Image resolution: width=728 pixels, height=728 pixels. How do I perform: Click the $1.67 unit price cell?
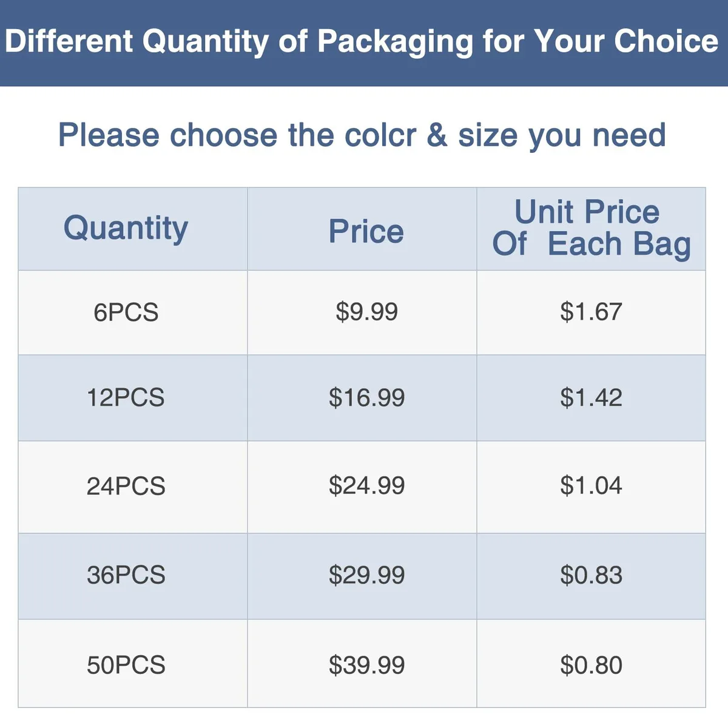(591, 312)
